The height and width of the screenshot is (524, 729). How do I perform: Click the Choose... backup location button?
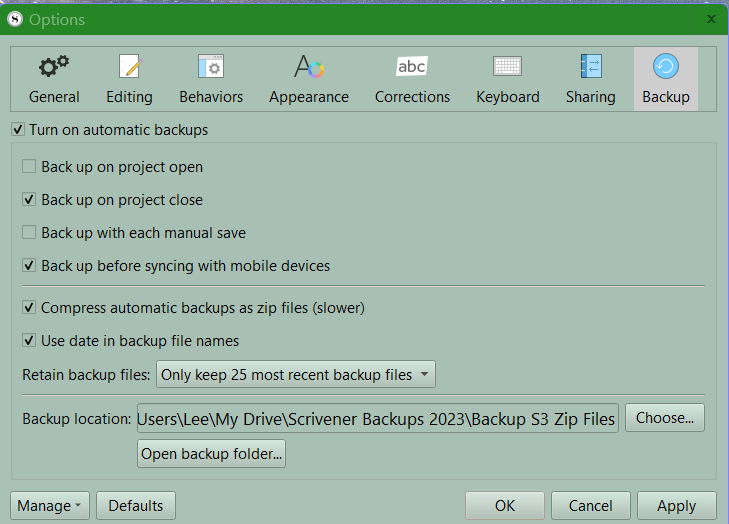click(x=665, y=418)
